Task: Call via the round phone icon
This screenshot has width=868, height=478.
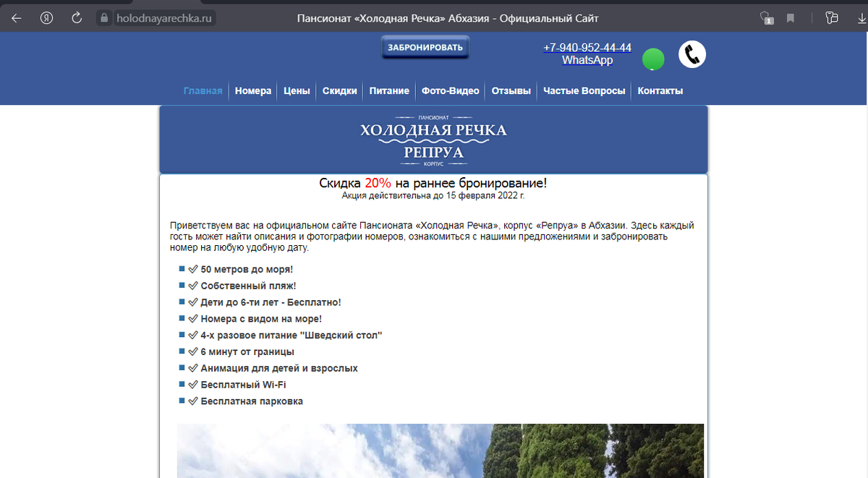Action: [x=692, y=54]
